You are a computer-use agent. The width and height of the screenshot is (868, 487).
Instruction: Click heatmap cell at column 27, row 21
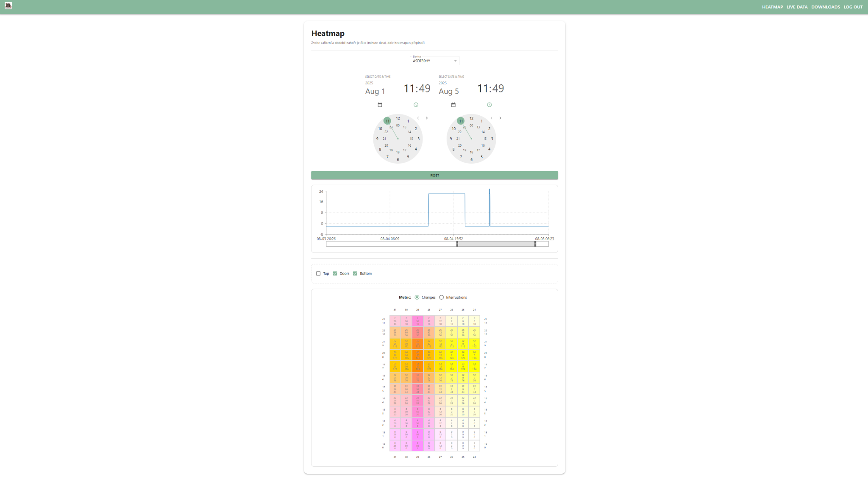440,344
